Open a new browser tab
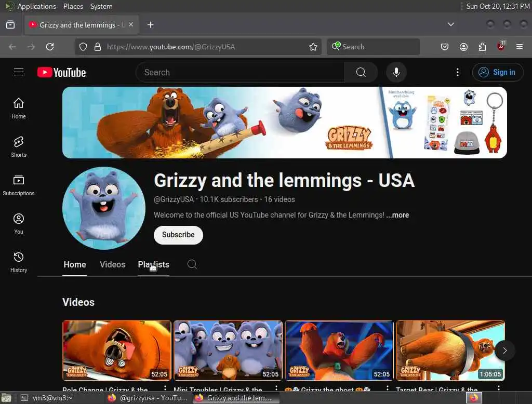 point(150,25)
